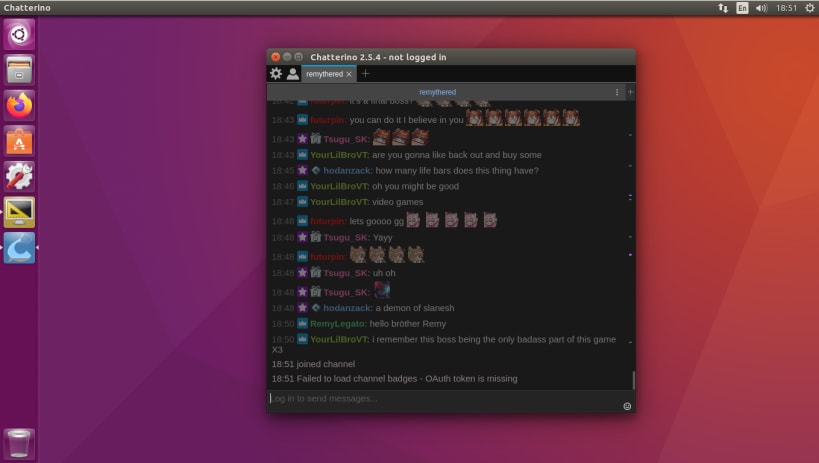Open Ubuntu dash search in launcher
This screenshot has height=463, width=819.
coord(19,34)
